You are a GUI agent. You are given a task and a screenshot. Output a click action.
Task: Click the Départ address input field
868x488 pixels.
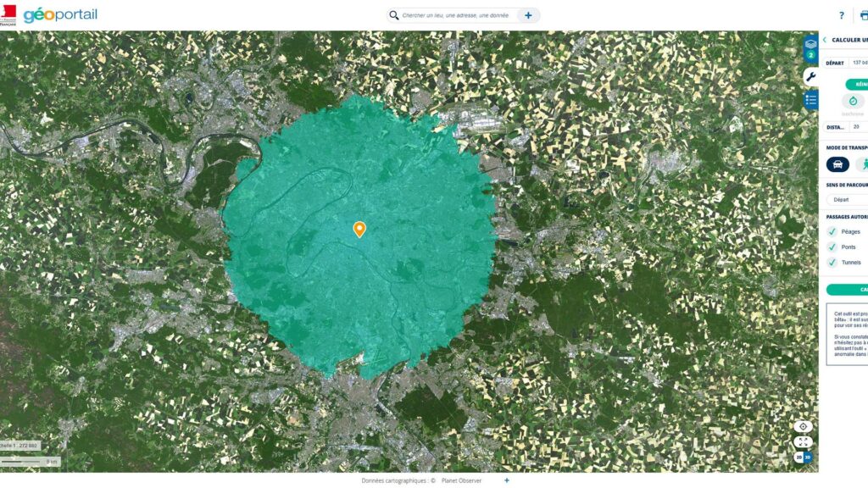858,63
